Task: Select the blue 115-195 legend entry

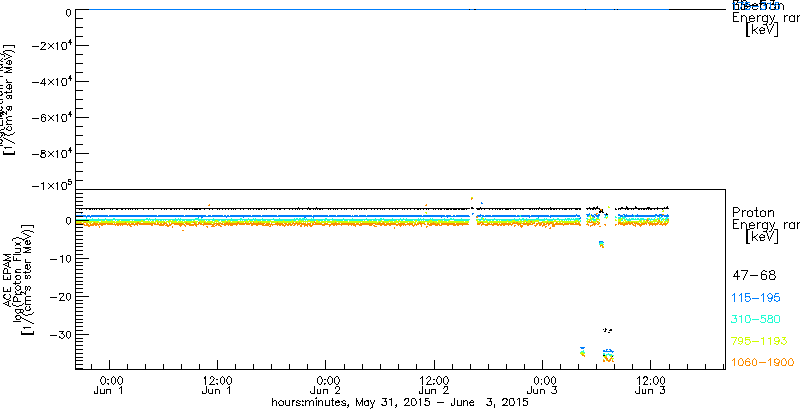Action: (x=757, y=298)
